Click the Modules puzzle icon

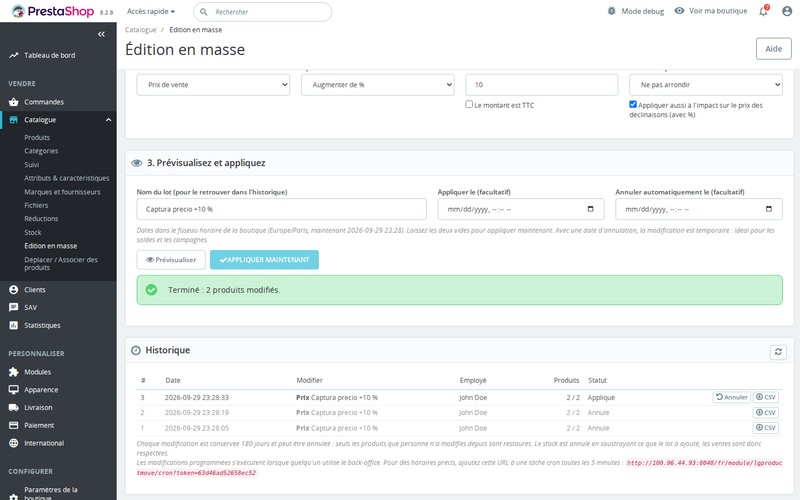click(x=14, y=372)
